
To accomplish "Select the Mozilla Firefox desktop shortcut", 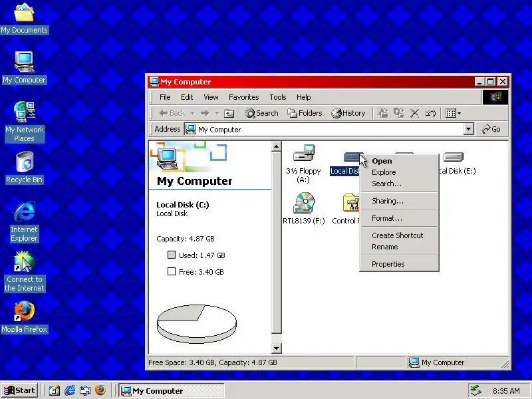I will pyautogui.click(x=24, y=317).
